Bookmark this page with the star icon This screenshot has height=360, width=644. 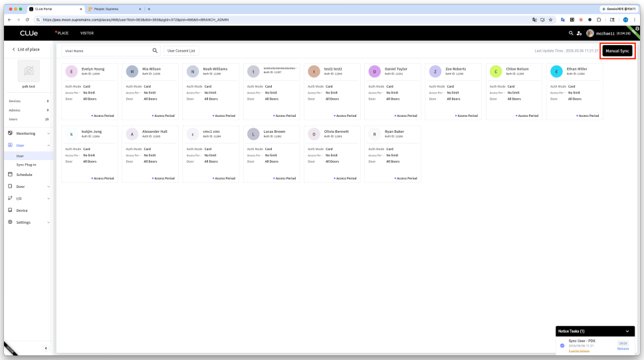pos(551,20)
